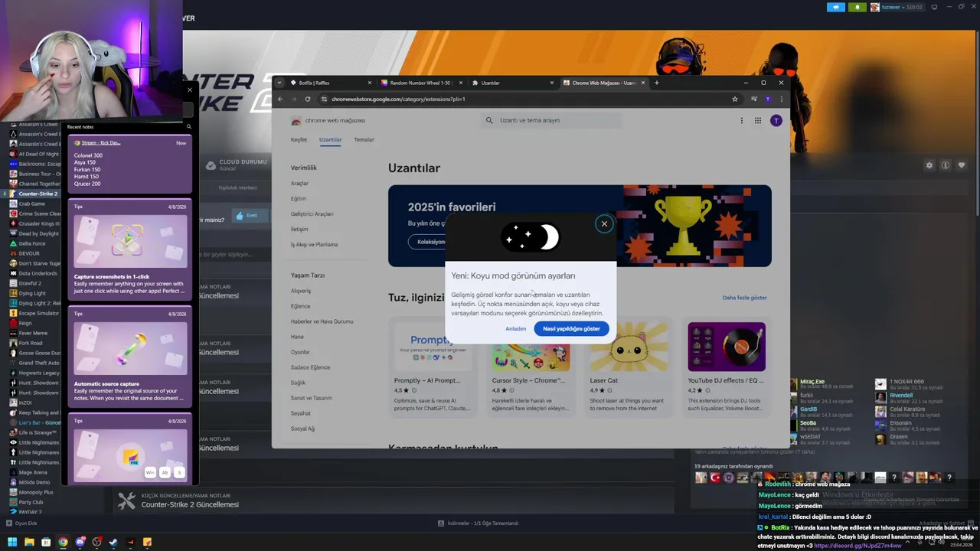Open Google apps grid icon
Screen dimensions: 980x551
point(758,120)
